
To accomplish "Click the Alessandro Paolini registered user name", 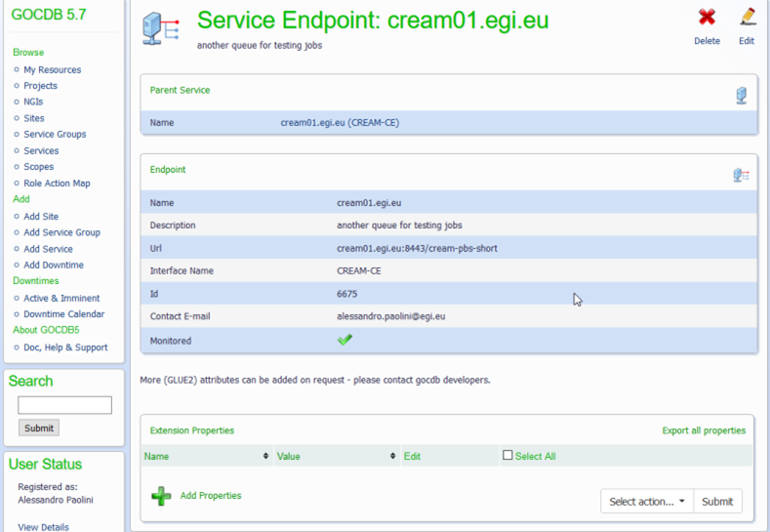I will point(56,500).
